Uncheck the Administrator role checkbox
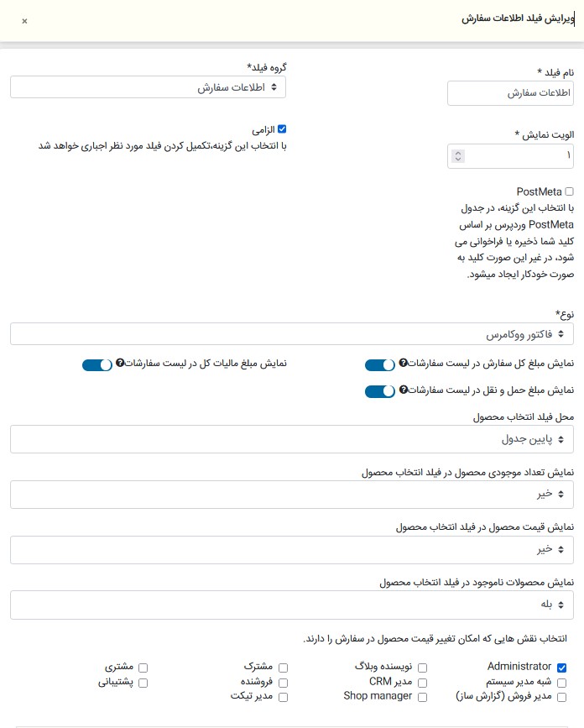The image size is (584, 728). coord(562,667)
